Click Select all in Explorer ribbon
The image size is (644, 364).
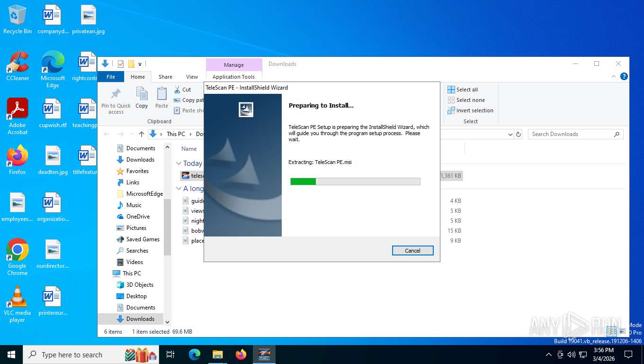(x=463, y=90)
